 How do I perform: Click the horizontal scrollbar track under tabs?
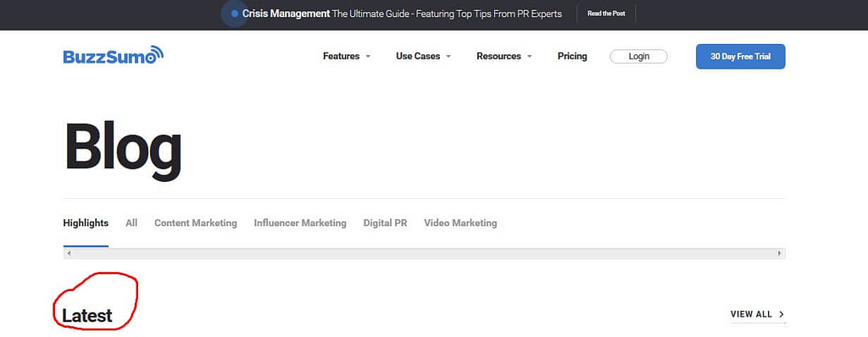424,253
